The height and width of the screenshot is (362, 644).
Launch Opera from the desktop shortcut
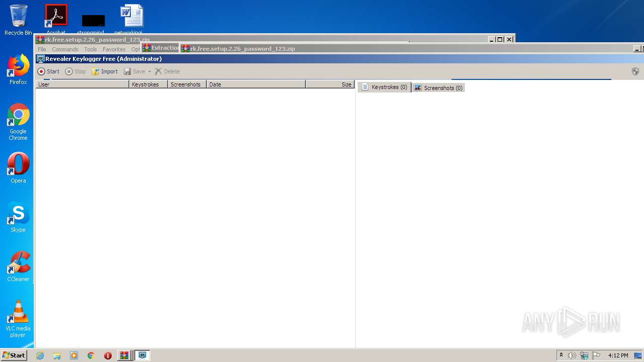click(x=18, y=168)
